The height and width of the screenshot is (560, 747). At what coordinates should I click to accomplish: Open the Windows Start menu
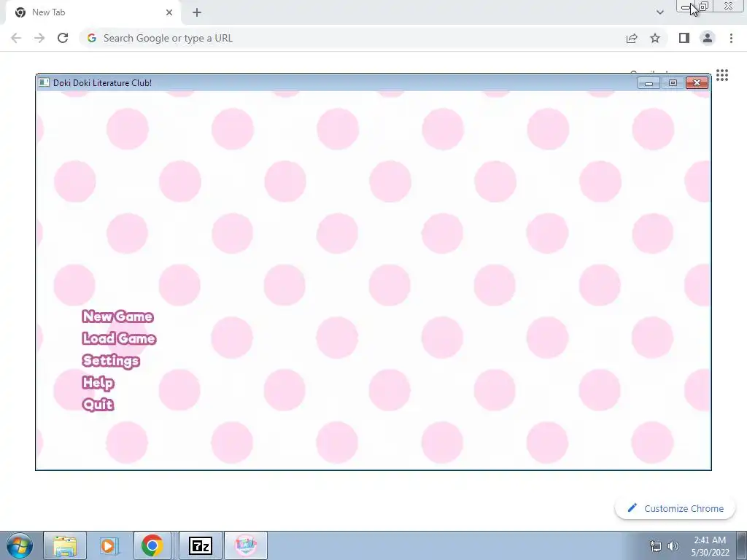19,545
